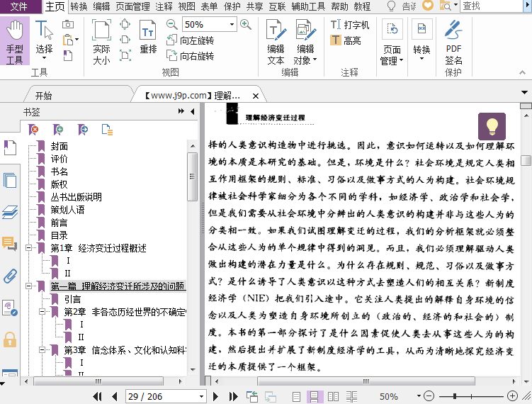Click the Typewriter tool
The width and height of the screenshot is (532, 404).
click(x=350, y=25)
